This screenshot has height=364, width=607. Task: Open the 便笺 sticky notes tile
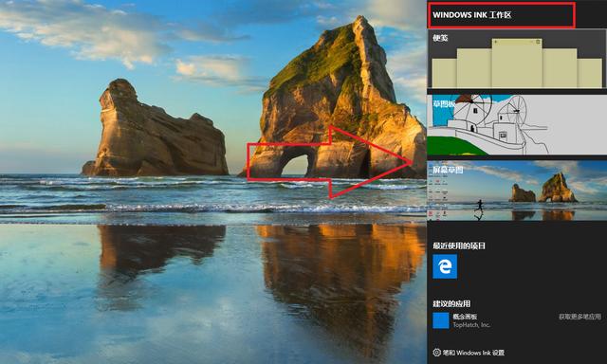tap(517, 59)
